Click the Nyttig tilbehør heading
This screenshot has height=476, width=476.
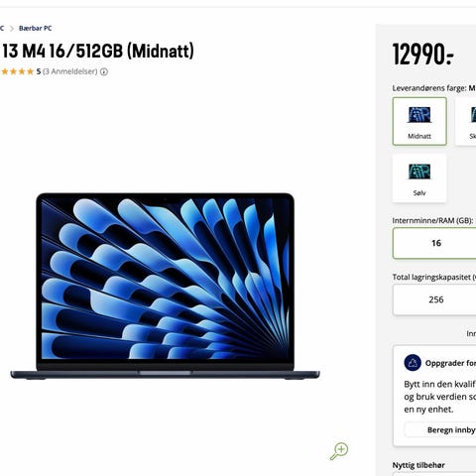[418, 465]
